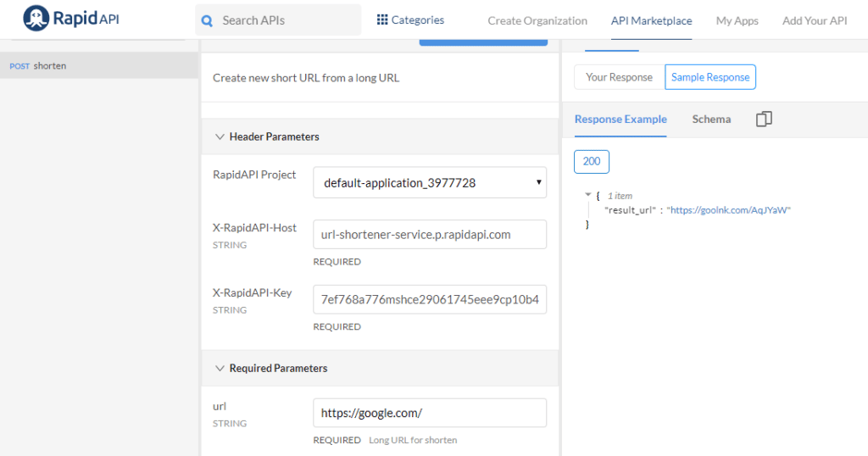Copy response with the clipboard icon
The image size is (868, 456).
764,119
